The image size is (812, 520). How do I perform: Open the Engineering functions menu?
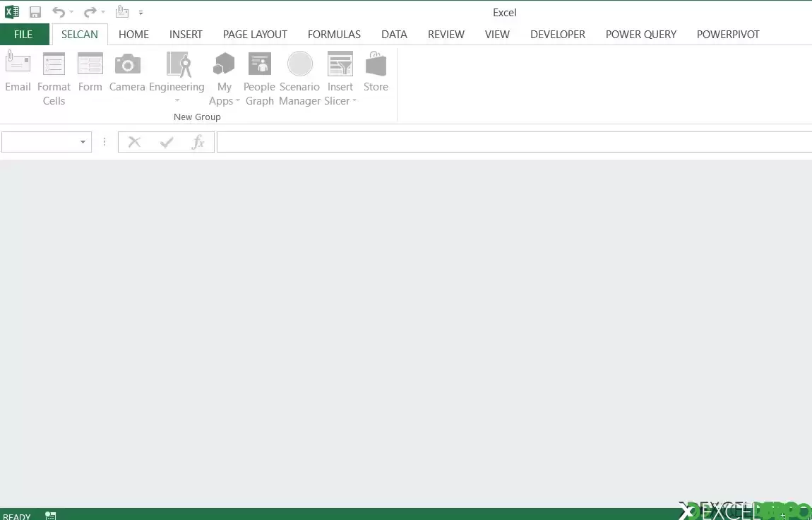[177, 78]
